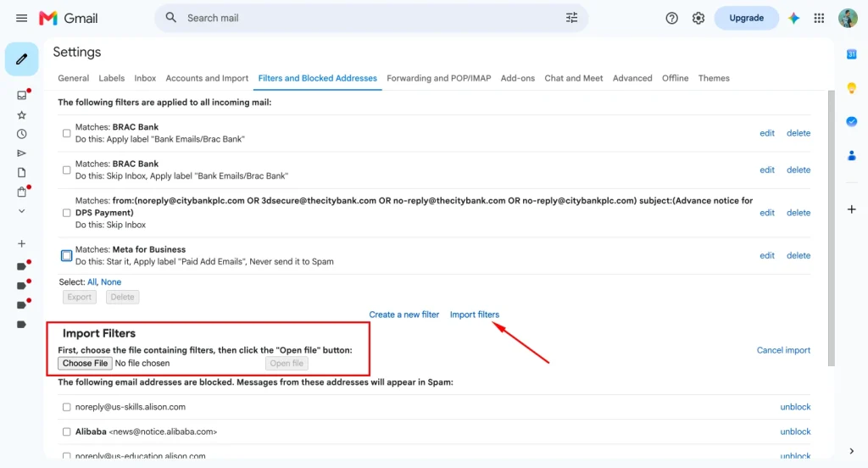This screenshot has height=468, width=868.
Task: Open the Settings gear icon
Action: point(698,19)
